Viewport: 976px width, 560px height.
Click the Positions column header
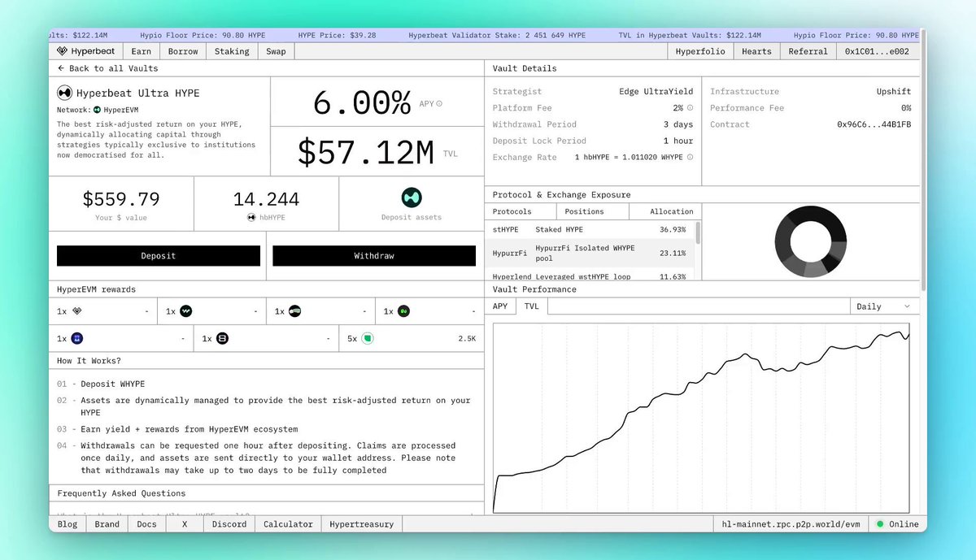593,211
